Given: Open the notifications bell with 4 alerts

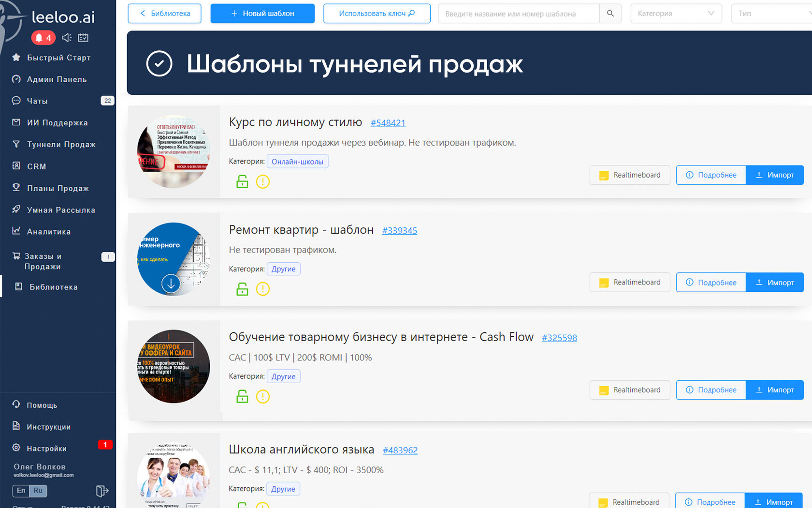Looking at the screenshot, I should point(43,37).
